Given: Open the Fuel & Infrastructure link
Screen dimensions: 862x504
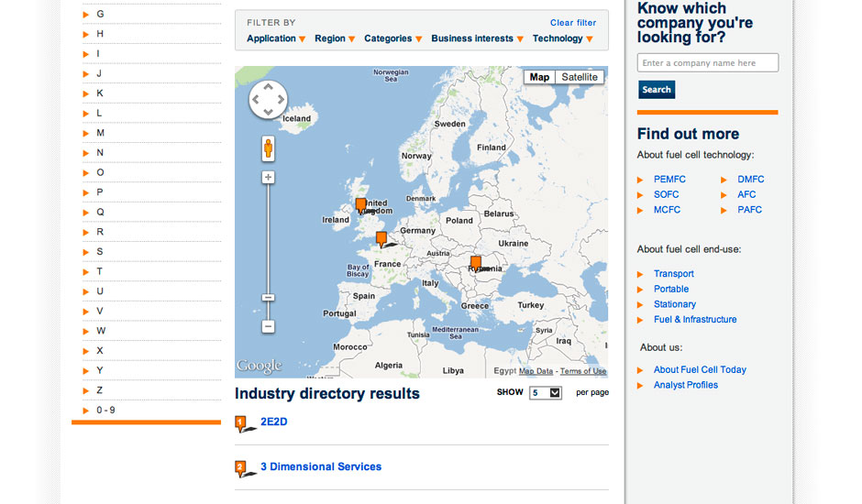Looking at the screenshot, I should [x=695, y=320].
